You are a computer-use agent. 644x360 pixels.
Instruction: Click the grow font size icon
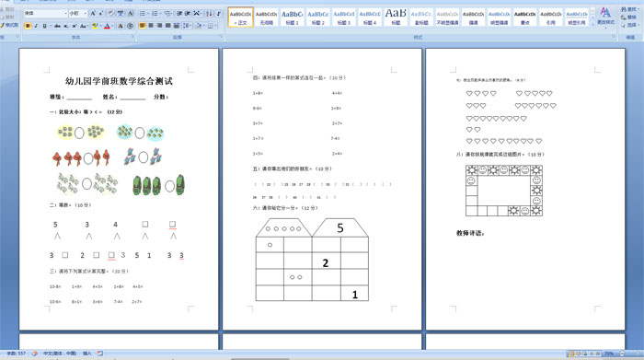pyautogui.click(x=93, y=14)
